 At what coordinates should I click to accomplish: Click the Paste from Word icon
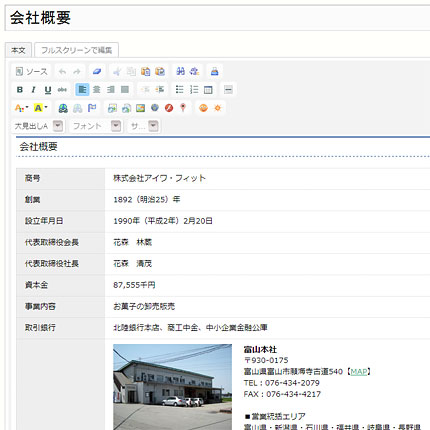(x=160, y=71)
